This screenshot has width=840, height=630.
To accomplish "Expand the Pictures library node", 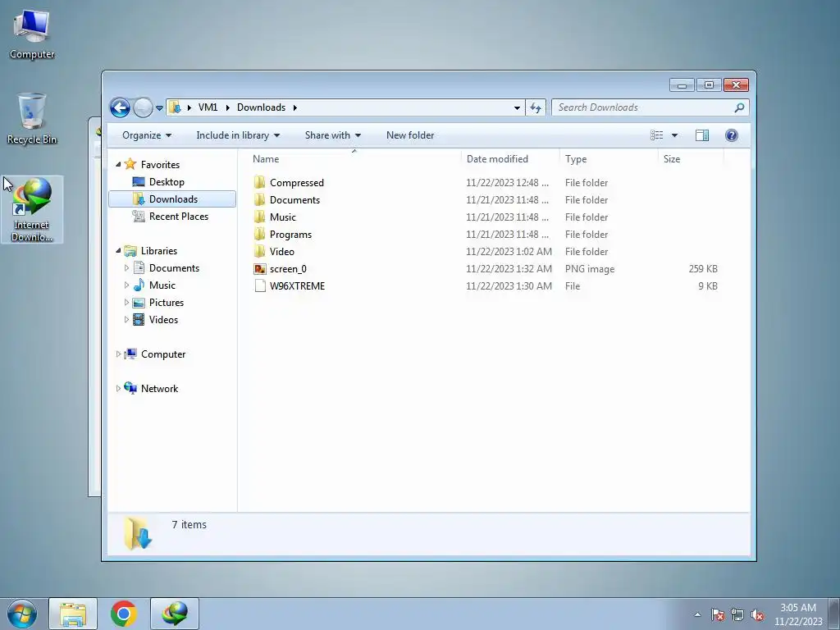I will [x=126, y=302].
